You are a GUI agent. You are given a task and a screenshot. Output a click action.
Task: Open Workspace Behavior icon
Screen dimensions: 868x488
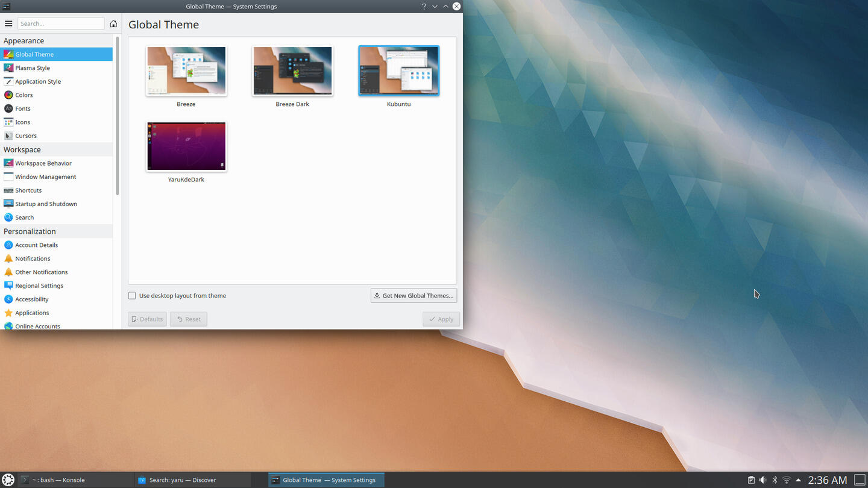pyautogui.click(x=8, y=163)
